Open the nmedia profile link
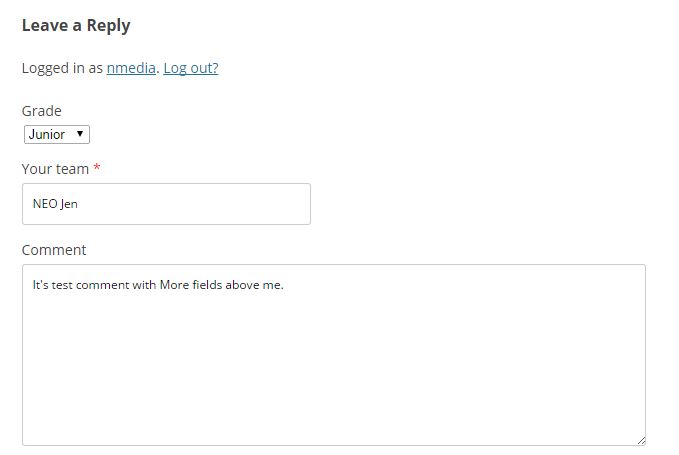This screenshot has width=679, height=455. point(130,68)
